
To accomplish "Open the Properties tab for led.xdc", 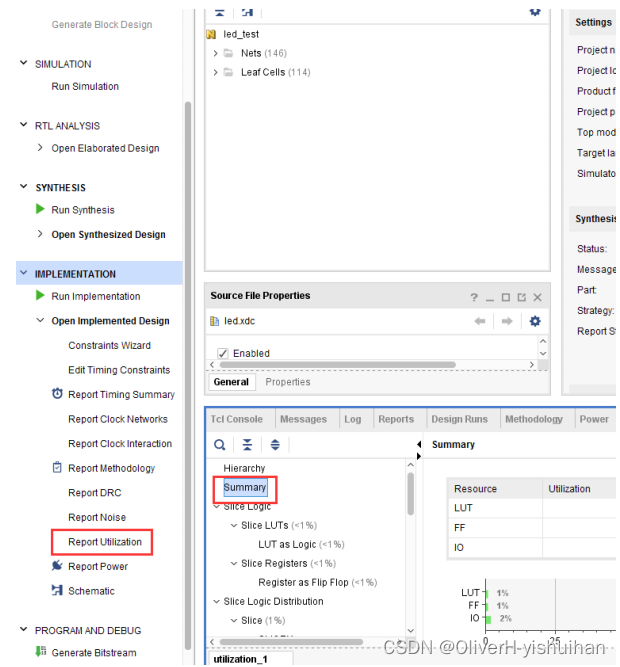I will click(288, 382).
